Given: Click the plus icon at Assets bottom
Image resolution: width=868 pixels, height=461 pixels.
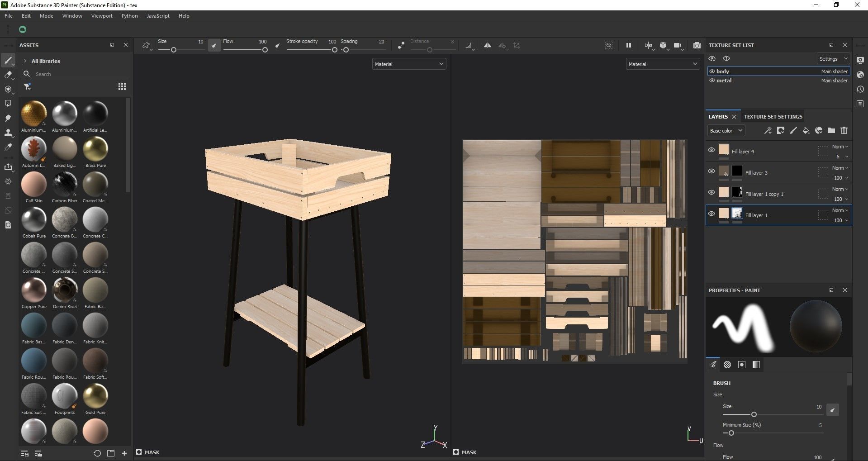Looking at the screenshot, I should [124, 453].
